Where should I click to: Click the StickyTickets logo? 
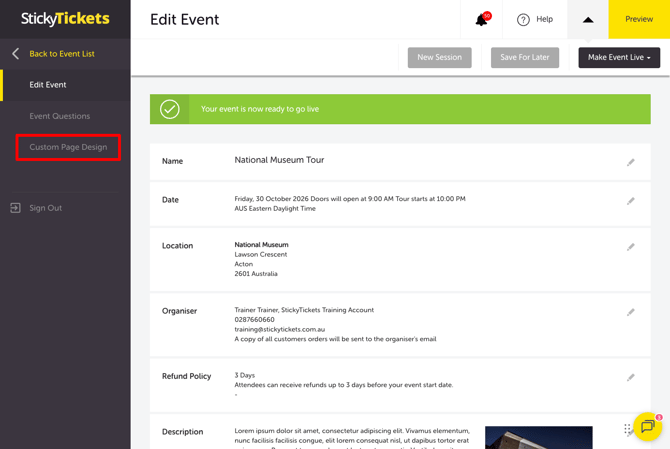tap(65, 19)
